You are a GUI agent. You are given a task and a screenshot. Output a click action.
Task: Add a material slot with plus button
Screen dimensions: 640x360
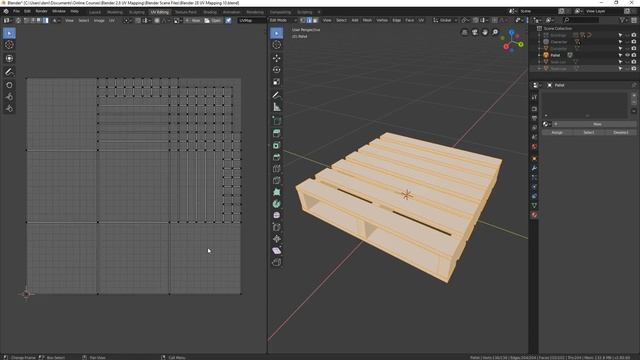tap(634, 95)
